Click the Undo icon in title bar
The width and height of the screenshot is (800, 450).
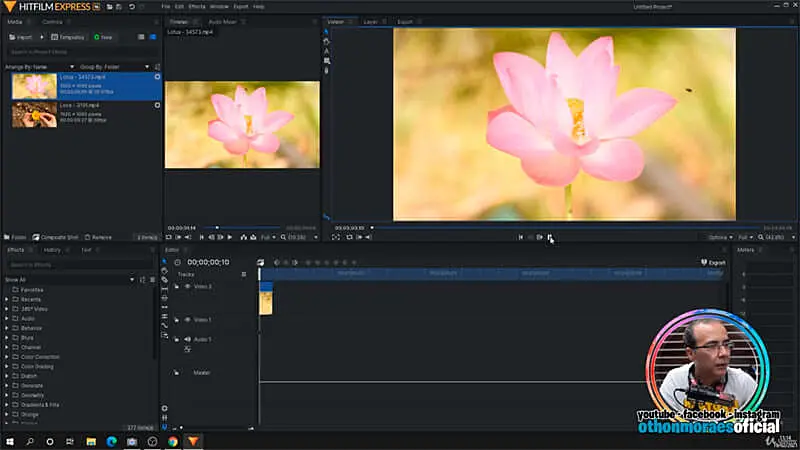[x=132, y=7]
